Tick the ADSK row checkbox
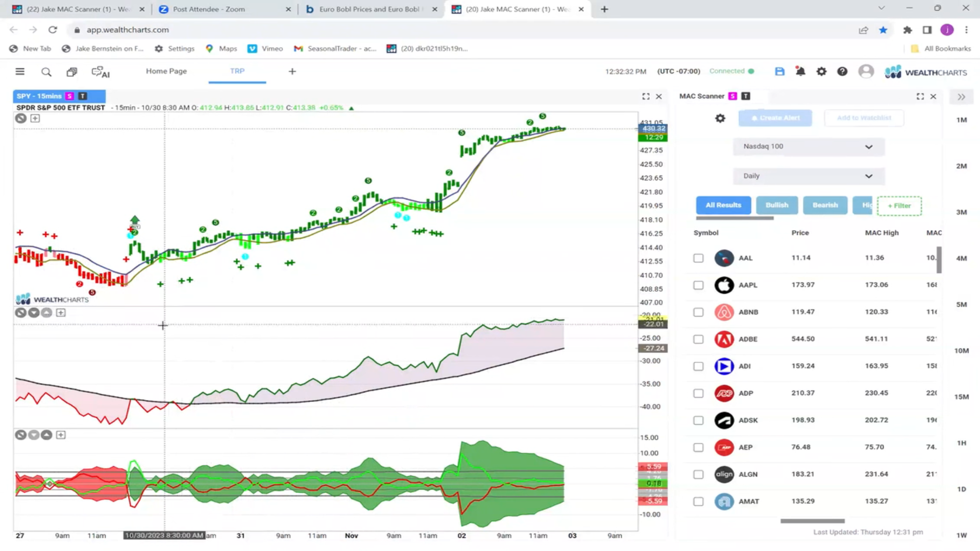This screenshot has height=551, width=980. [698, 420]
